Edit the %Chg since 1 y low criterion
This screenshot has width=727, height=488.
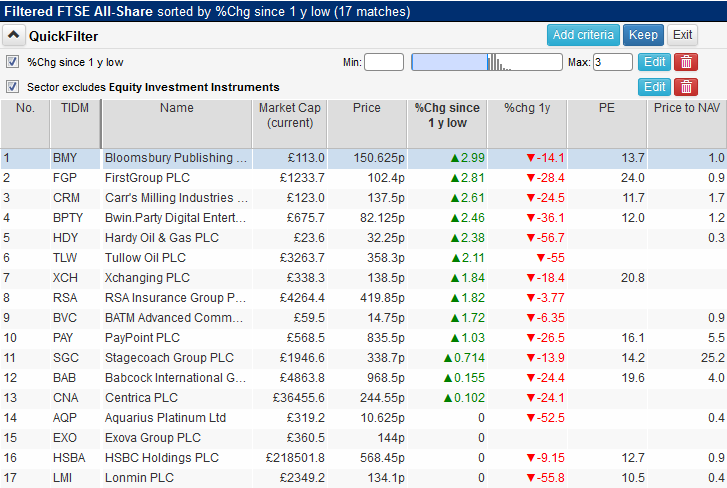[654, 62]
